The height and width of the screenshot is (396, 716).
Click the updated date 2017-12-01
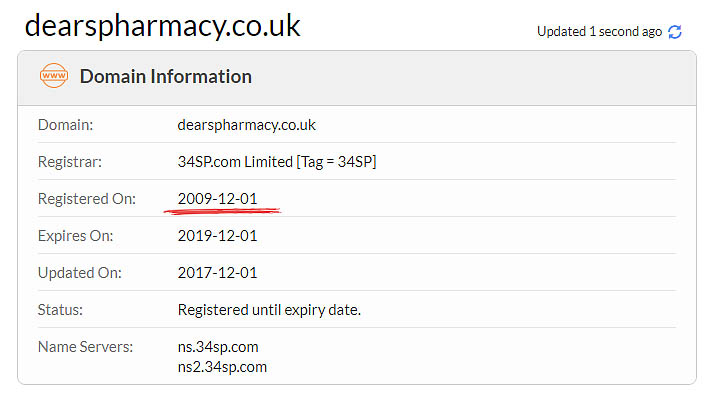(x=217, y=273)
